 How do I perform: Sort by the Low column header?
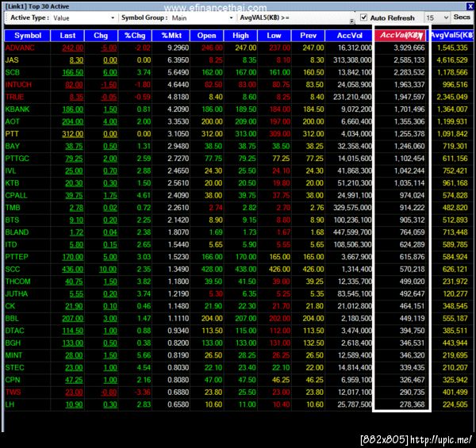[274, 36]
